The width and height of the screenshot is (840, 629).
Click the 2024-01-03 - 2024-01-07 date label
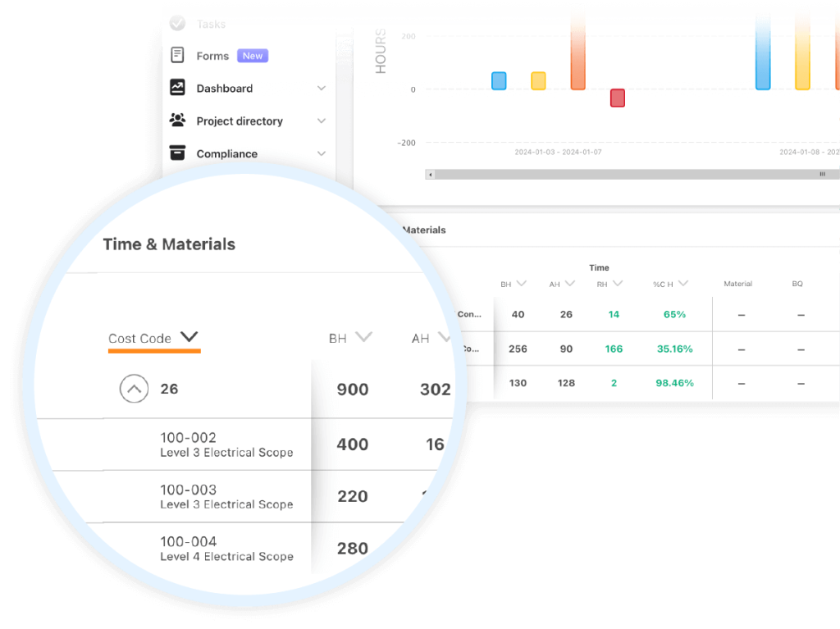point(558,153)
